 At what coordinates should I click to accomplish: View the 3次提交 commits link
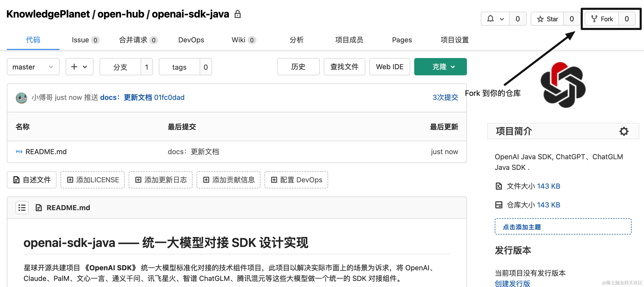445,97
